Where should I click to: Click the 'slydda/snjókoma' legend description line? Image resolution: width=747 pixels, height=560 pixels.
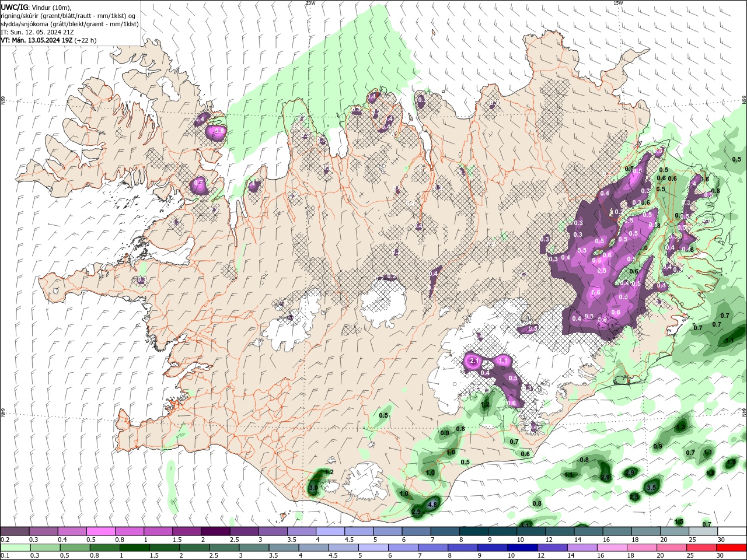(69, 24)
